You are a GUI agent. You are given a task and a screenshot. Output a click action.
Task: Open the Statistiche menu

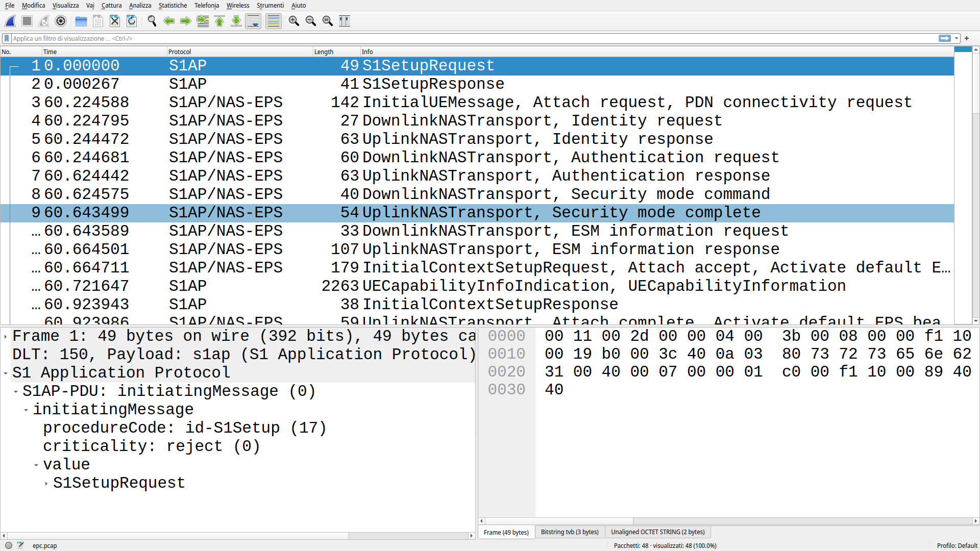tap(173, 5)
